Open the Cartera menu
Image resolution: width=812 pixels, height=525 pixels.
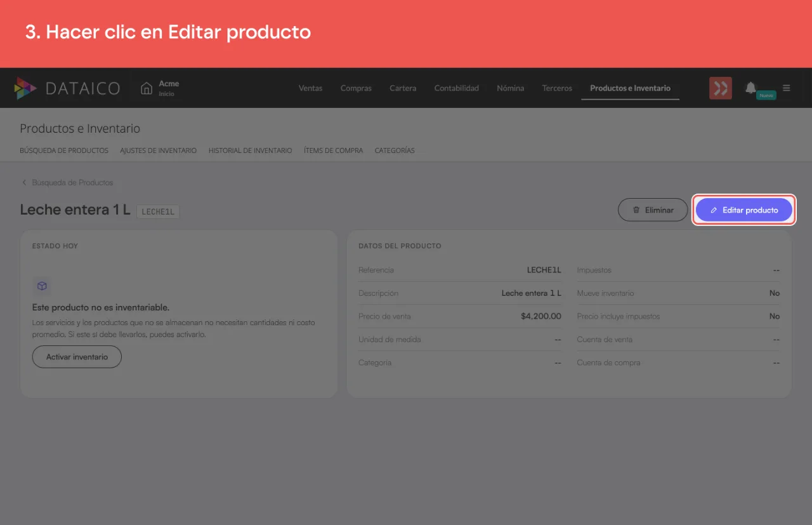click(403, 88)
